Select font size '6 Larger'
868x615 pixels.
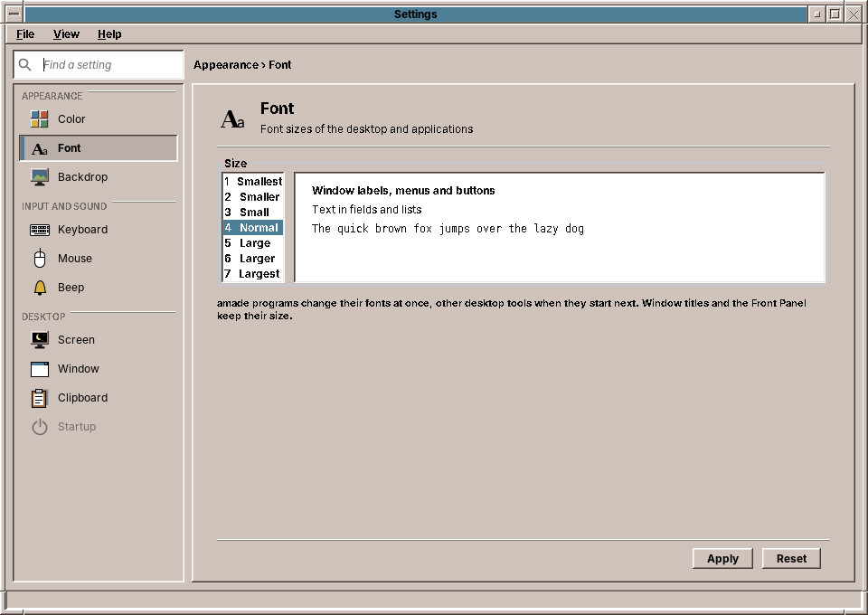pos(253,259)
